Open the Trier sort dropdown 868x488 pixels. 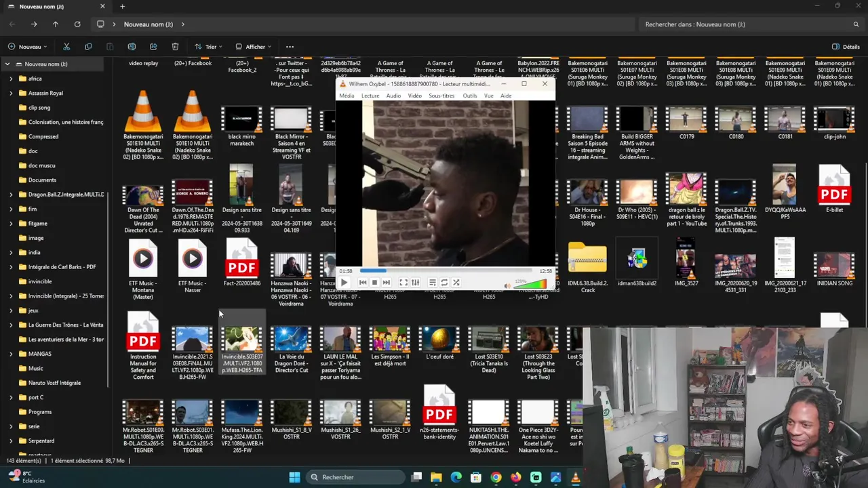point(209,47)
